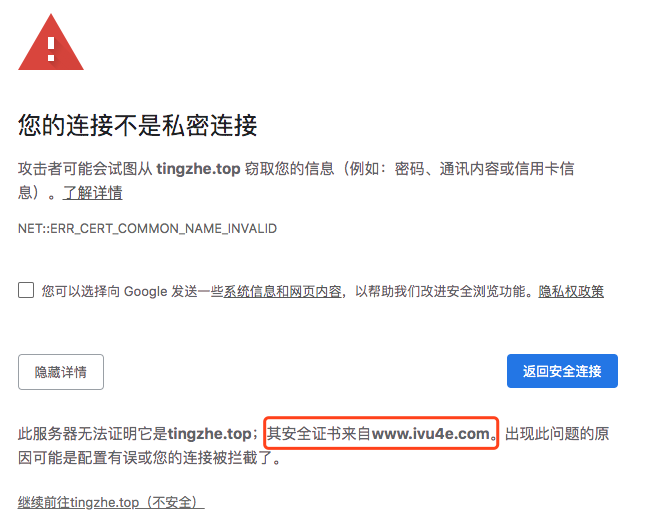Collapse details with the 隐藏详情 button
The image size is (645, 531).
[x=61, y=372]
